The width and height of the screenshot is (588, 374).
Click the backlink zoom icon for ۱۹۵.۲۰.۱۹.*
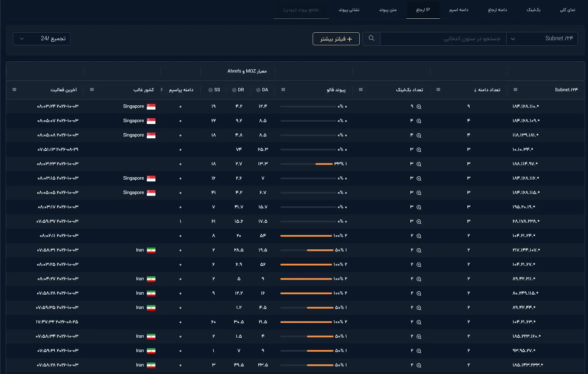[x=419, y=207]
